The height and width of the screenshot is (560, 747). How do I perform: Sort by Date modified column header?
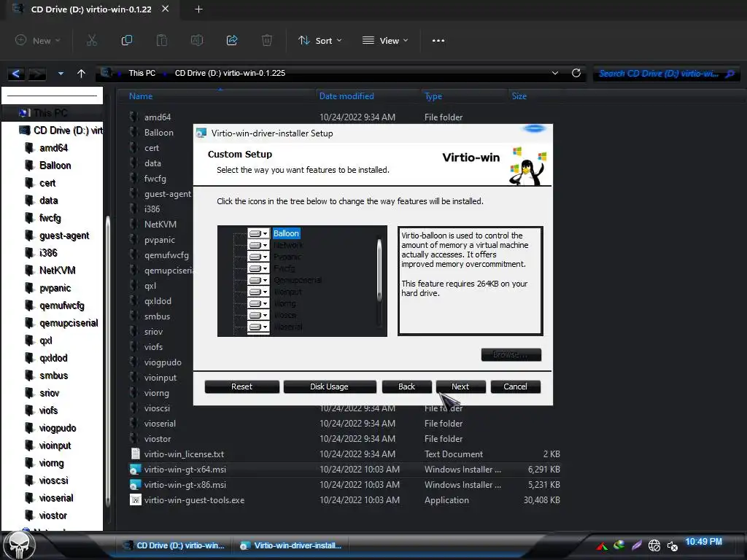pos(347,96)
